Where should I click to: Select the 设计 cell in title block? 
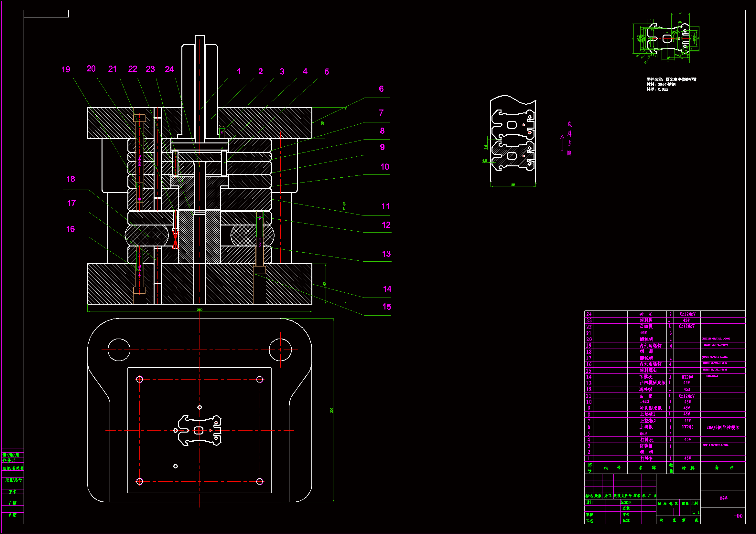click(589, 502)
